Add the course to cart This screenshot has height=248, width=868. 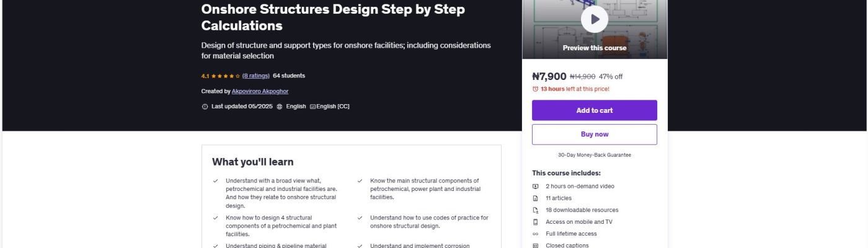[594, 110]
